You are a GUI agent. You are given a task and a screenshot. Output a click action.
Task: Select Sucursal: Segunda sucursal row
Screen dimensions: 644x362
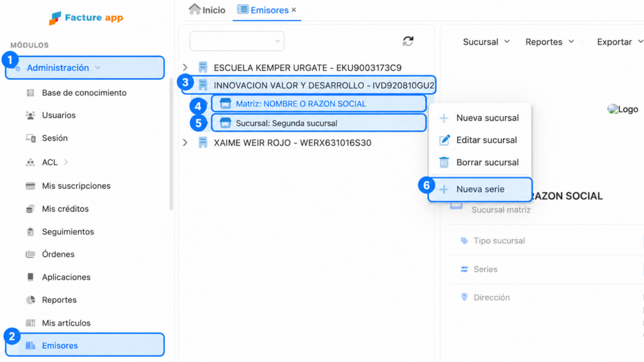319,123
